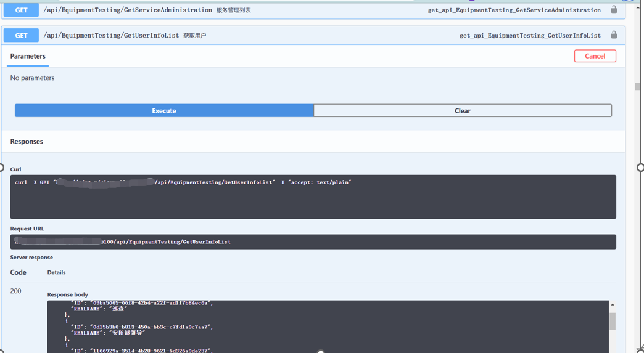Screen dimensions: 644x353
Task: Click the 'Response body' label
Action: click(x=67, y=294)
